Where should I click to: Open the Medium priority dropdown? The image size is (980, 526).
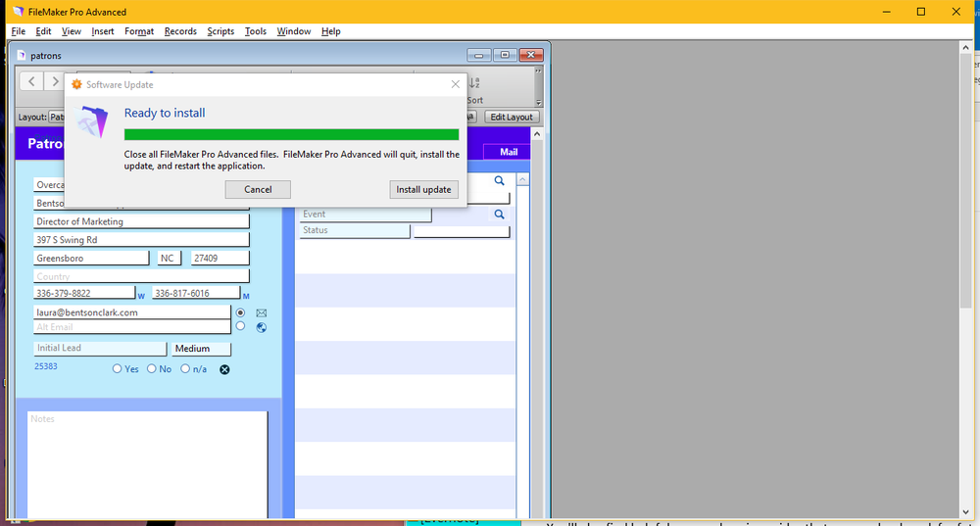pos(201,348)
